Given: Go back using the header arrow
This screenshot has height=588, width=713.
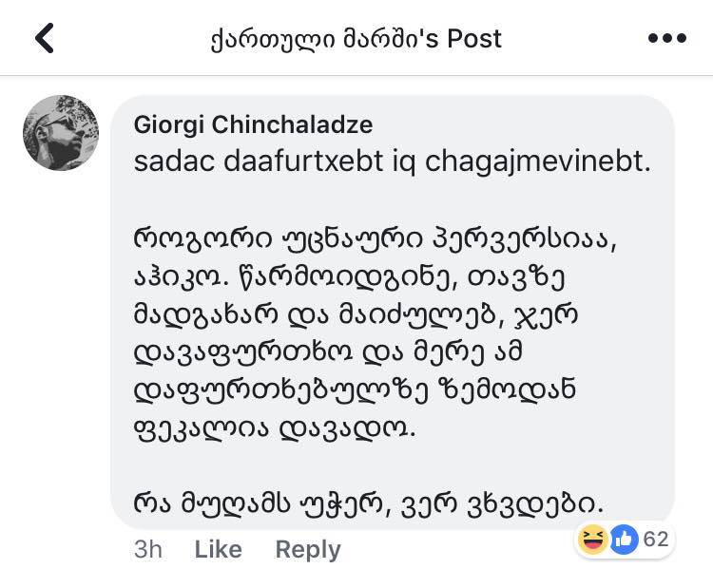Looking at the screenshot, I should (x=45, y=38).
